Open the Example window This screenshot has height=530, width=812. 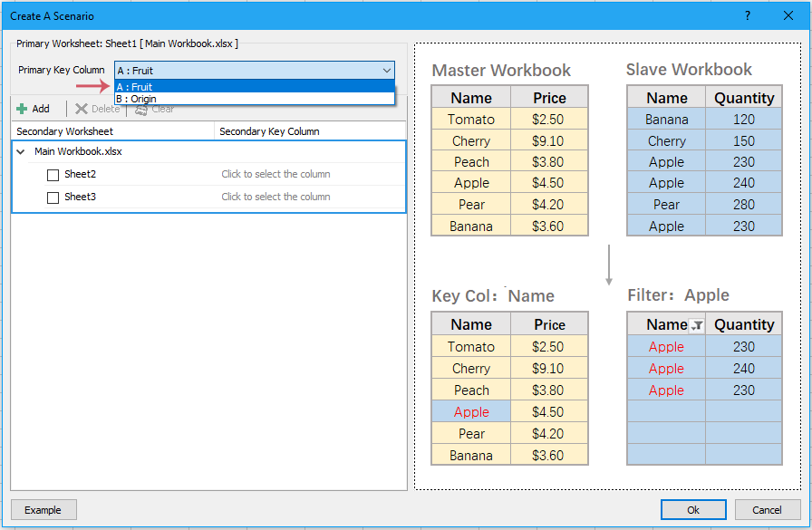pyautogui.click(x=43, y=509)
